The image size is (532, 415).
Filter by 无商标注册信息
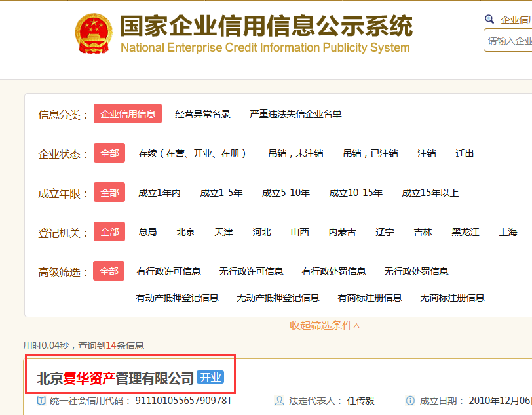click(452, 298)
